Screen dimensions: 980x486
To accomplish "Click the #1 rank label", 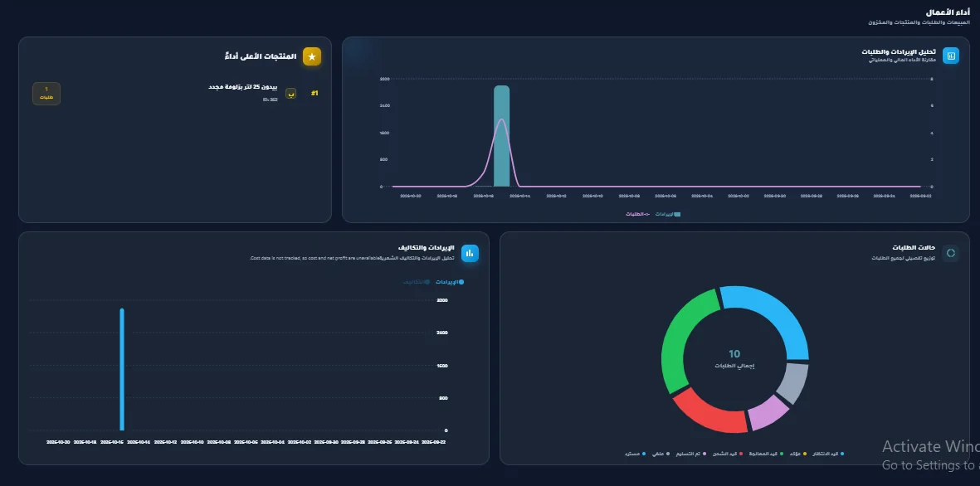I will tap(314, 93).
